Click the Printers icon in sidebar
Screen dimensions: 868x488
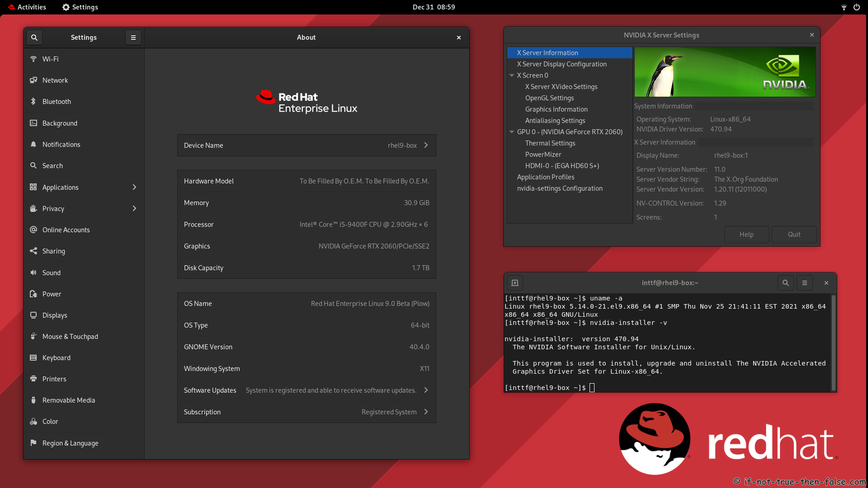33,379
